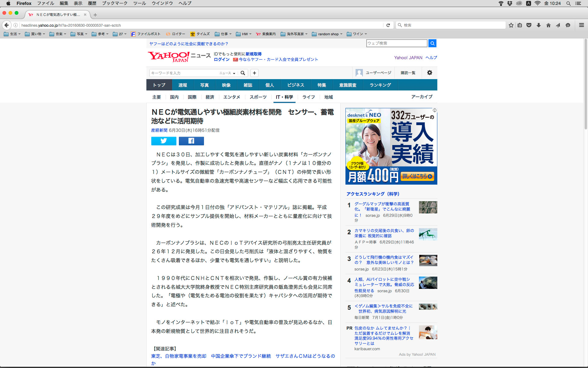588x368 pixels.
Task: Bookmark this page with the star icon
Action: click(x=511, y=25)
